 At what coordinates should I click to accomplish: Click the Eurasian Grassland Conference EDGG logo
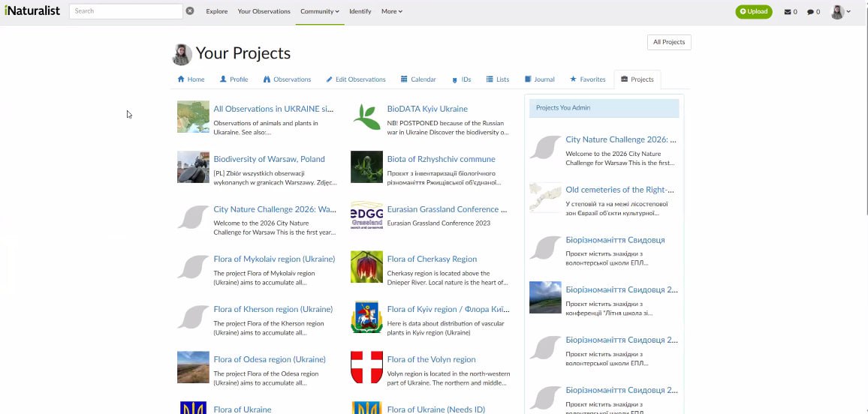(x=366, y=217)
